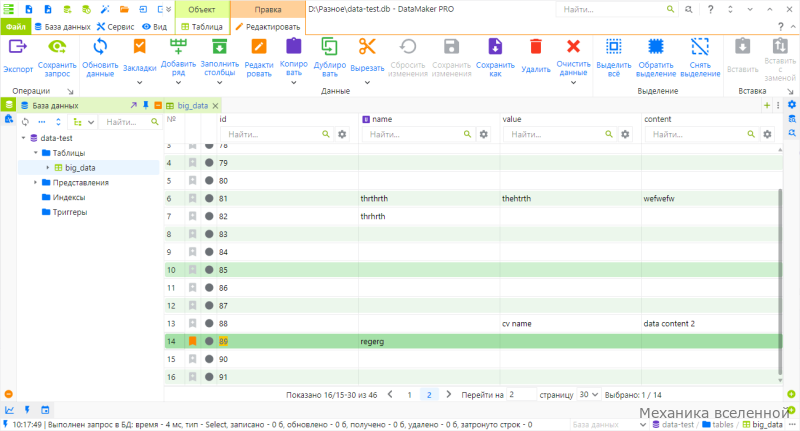
Task: Toggle bookmark flag on row 85
Action: pyautogui.click(x=192, y=270)
